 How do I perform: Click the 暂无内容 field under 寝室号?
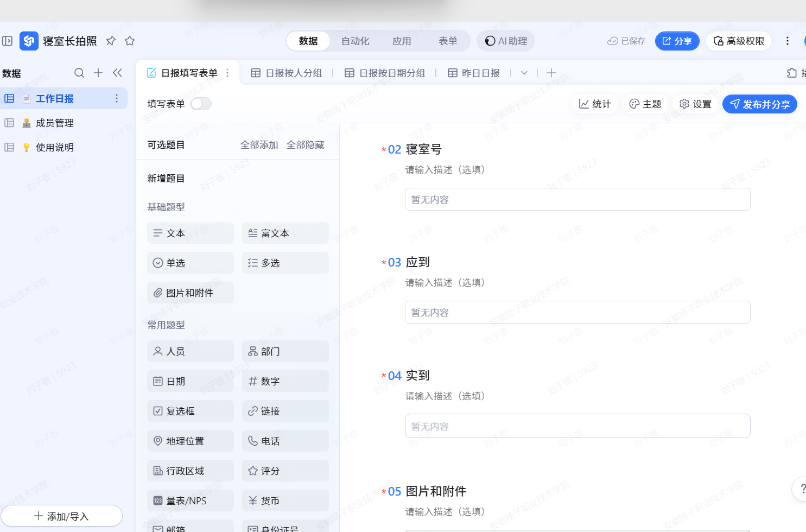click(x=577, y=199)
